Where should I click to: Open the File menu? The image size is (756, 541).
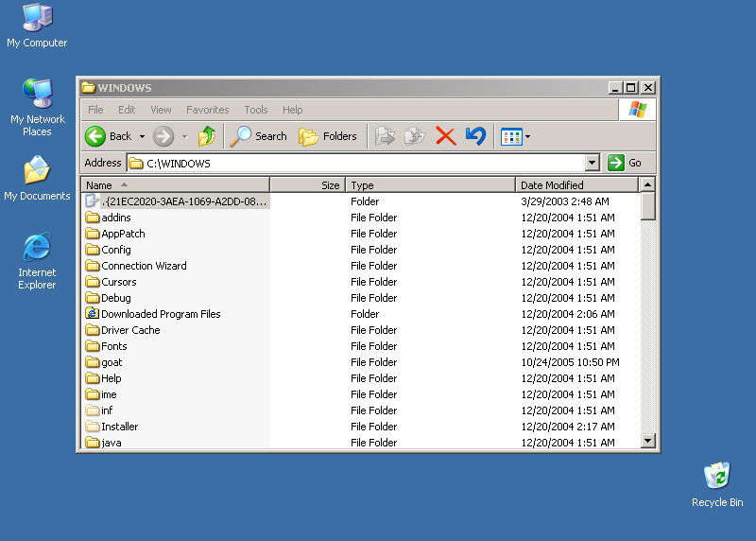pos(95,110)
